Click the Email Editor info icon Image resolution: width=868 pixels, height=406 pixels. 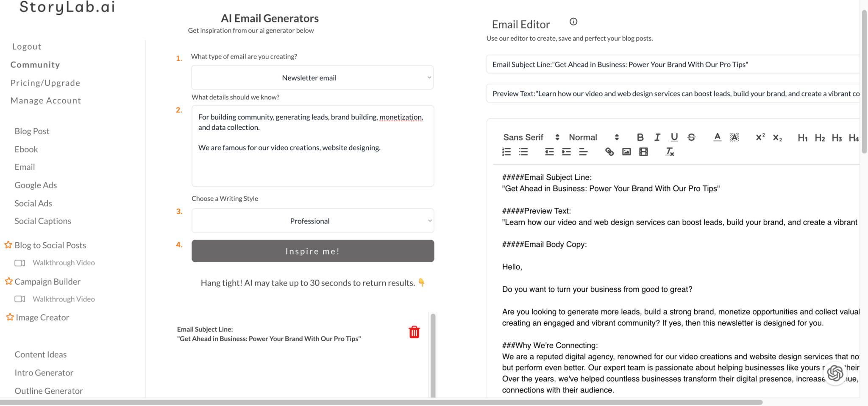click(573, 22)
